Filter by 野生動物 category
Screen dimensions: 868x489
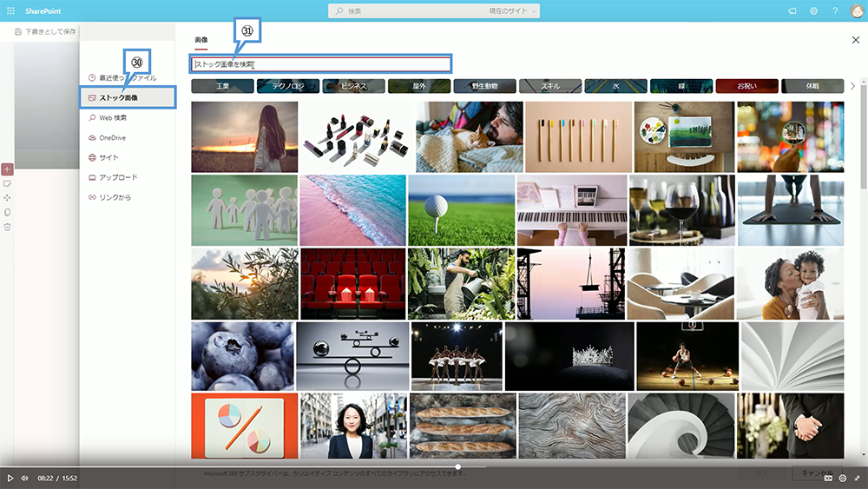[485, 86]
